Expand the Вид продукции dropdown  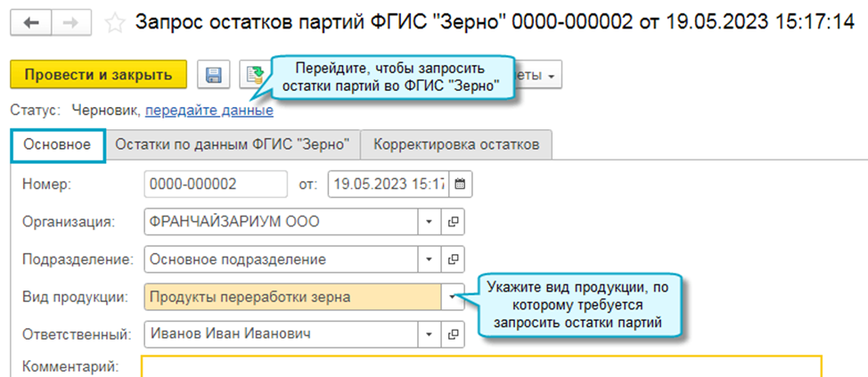pos(453,297)
